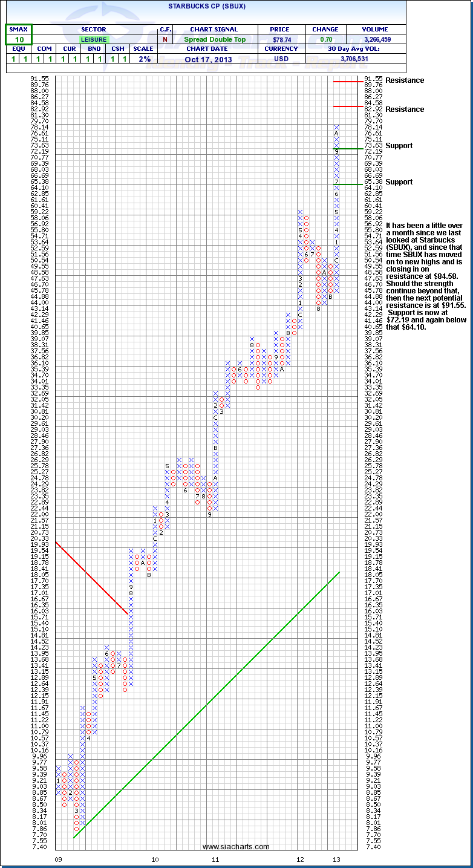Click the year 09 marker on x-axis

pyautogui.click(x=58, y=859)
